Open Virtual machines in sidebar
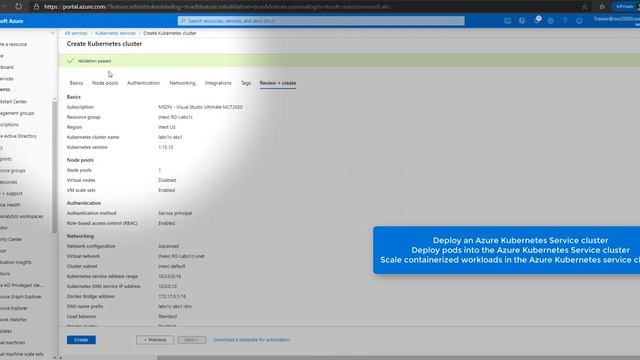640x360 pixels. click(x=13, y=342)
